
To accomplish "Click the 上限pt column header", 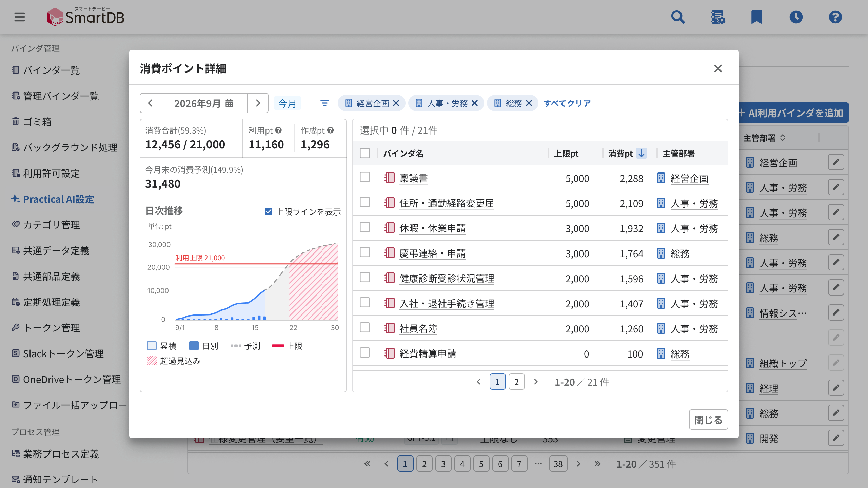I will point(566,154).
